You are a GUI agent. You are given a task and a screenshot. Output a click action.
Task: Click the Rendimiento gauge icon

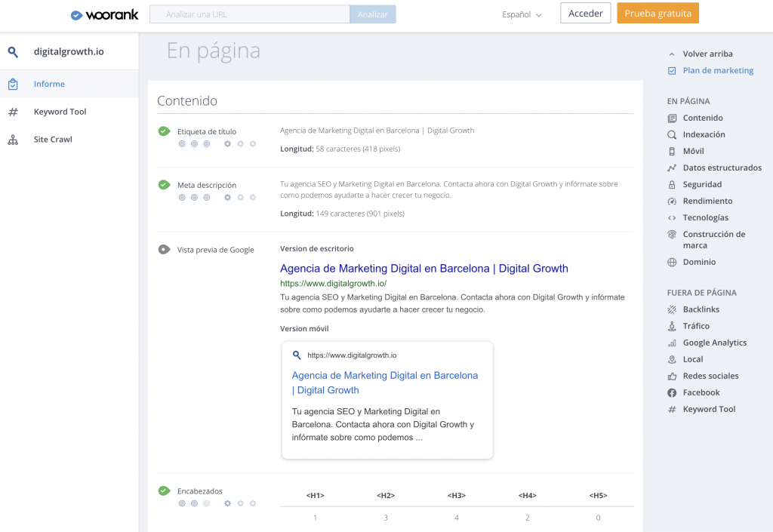pos(672,201)
